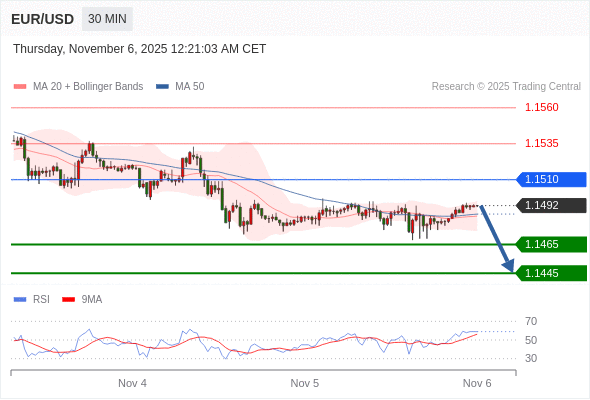This screenshot has width=590, height=400.
Task: Select the 30 MIN timeframe badge
Action: (x=107, y=19)
